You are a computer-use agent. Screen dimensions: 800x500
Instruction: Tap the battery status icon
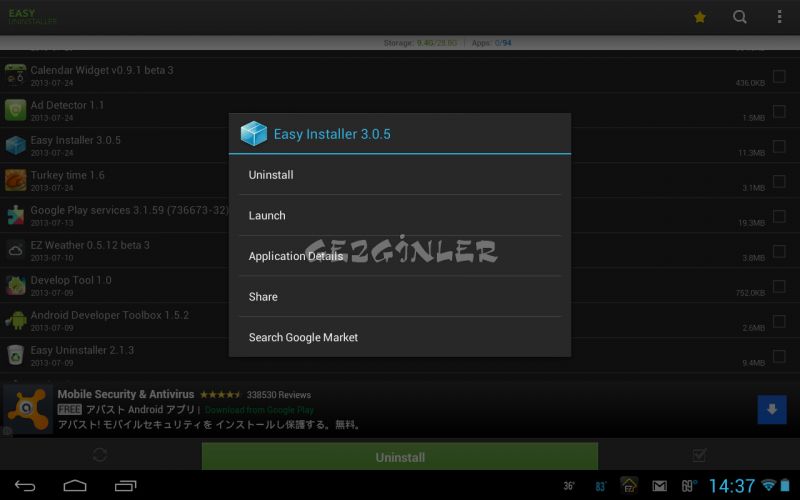[785, 485]
